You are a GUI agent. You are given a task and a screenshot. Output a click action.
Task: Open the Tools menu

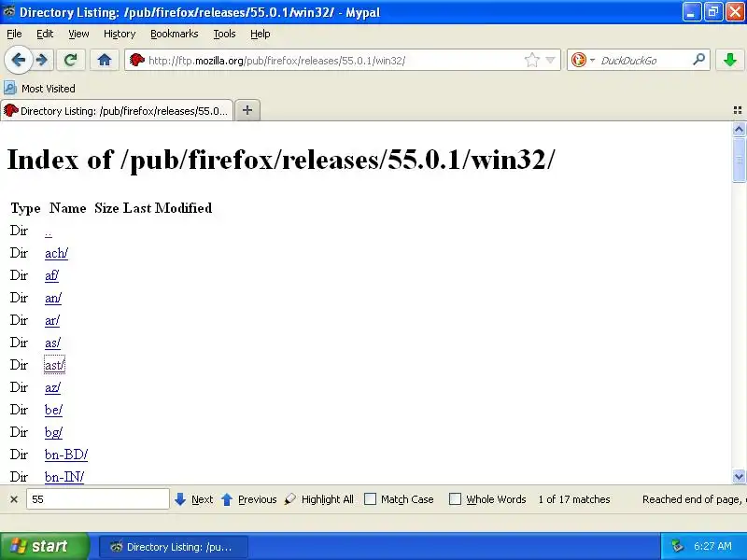click(x=224, y=34)
